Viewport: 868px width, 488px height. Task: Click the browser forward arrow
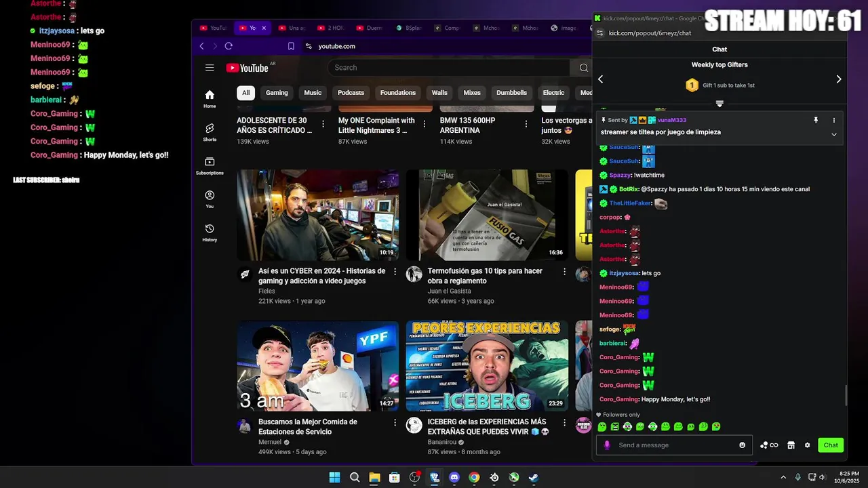pyautogui.click(x=215, y=46)
